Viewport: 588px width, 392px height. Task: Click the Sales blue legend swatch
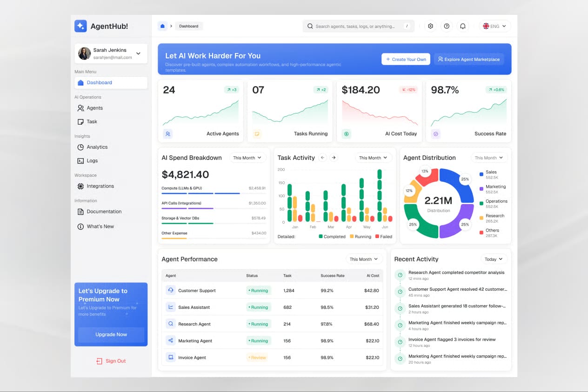click(x=481, y=175)
